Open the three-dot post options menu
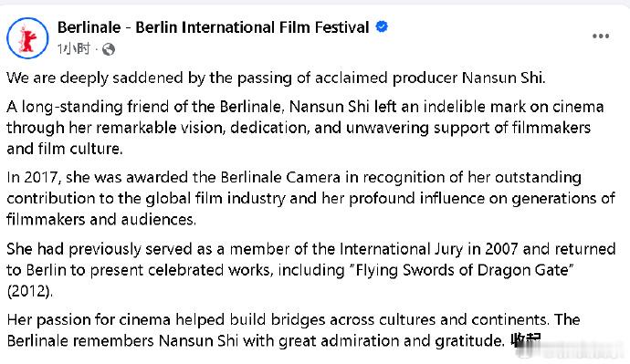 (x=601, y=36)
